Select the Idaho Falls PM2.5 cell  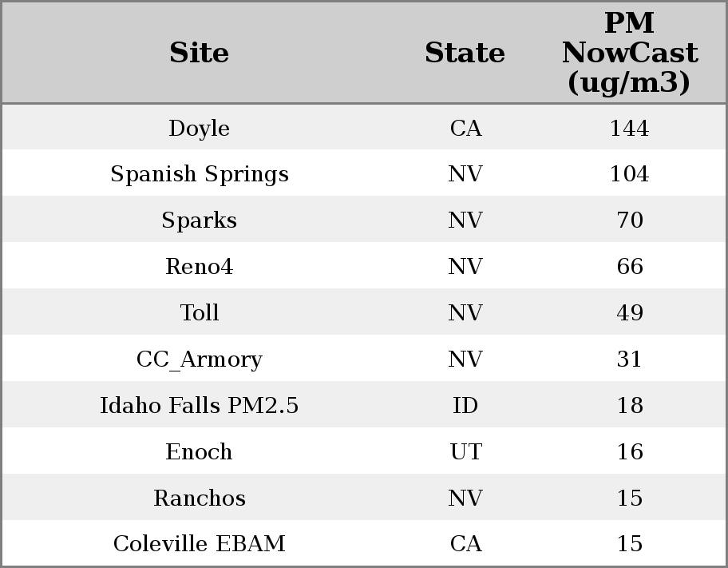tap(200, 406)
